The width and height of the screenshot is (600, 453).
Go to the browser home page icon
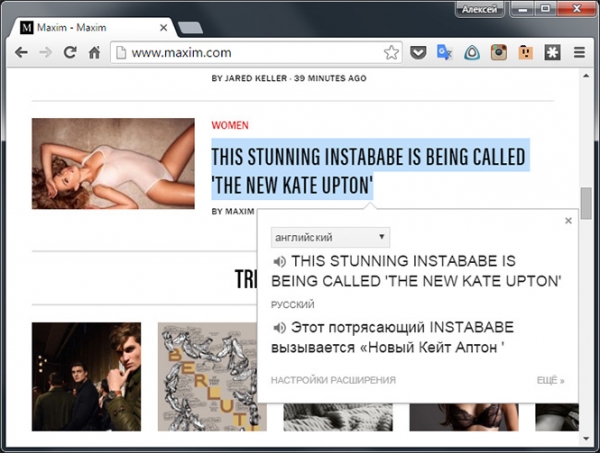coord(94,52)
